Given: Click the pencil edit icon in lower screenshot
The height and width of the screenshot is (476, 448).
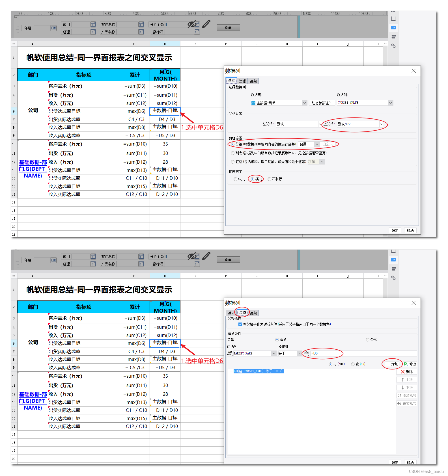Looking at the screenshot, I should (206, 256).
